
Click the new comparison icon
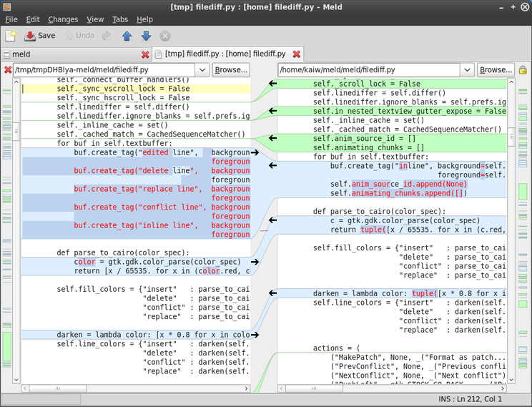11,35
